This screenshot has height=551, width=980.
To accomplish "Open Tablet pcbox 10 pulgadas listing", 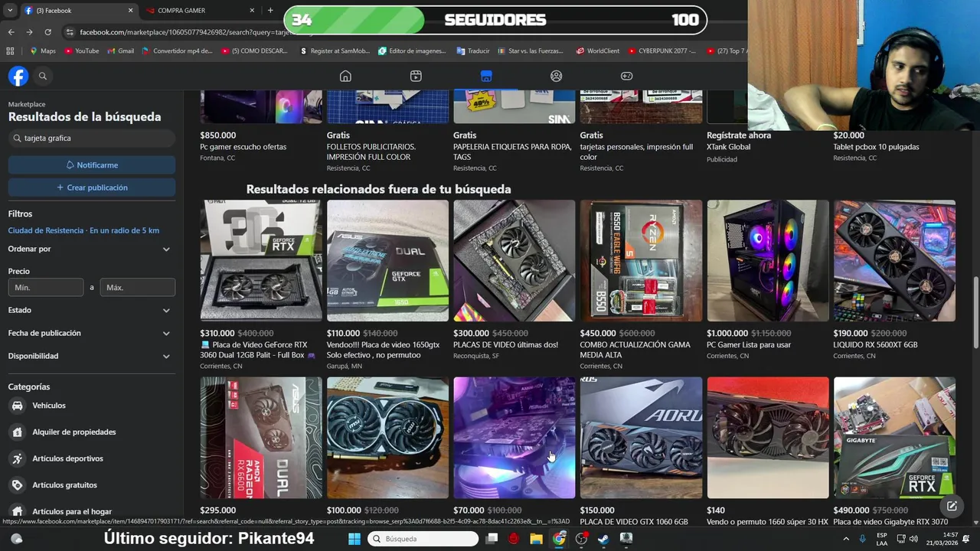I will coord(876,147).
